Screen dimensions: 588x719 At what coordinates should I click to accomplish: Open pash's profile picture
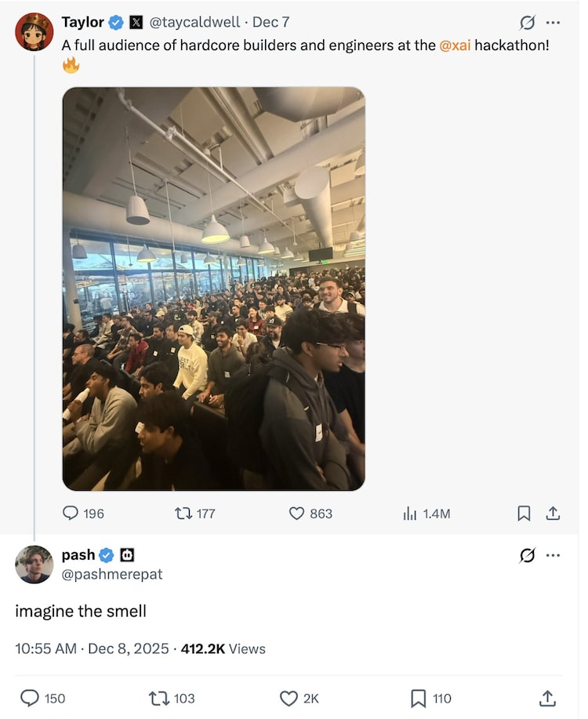[x=34, y=565]
